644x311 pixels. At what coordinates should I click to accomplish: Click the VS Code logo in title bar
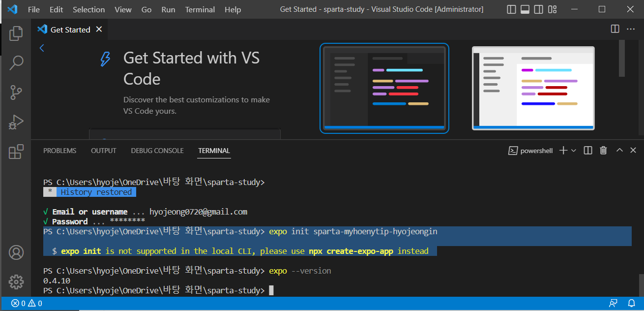[x=12, y=9]
